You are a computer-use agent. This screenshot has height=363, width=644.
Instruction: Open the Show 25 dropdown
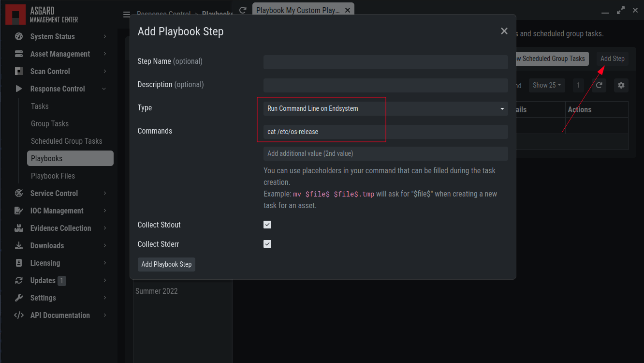[x=547, y=85]
